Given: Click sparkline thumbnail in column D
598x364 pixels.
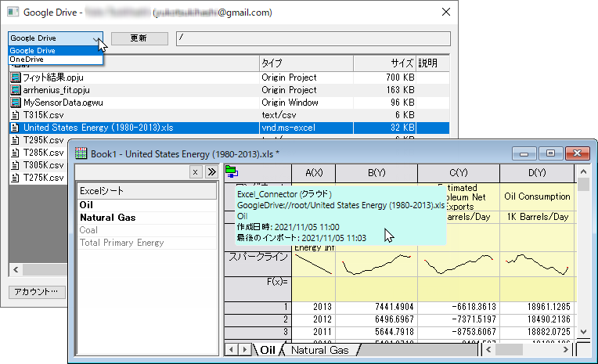Looking at the screenshot, I should [x=537, y=264].
